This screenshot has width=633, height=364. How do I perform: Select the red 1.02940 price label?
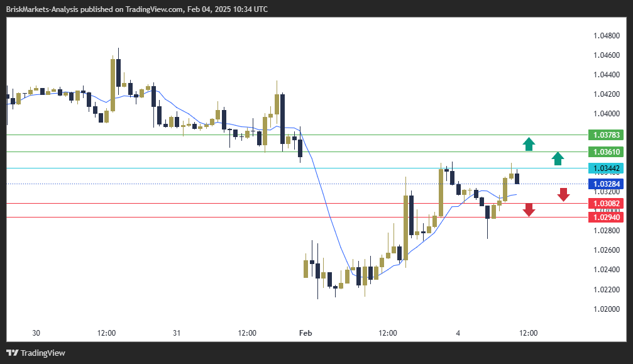click(607, 218)
